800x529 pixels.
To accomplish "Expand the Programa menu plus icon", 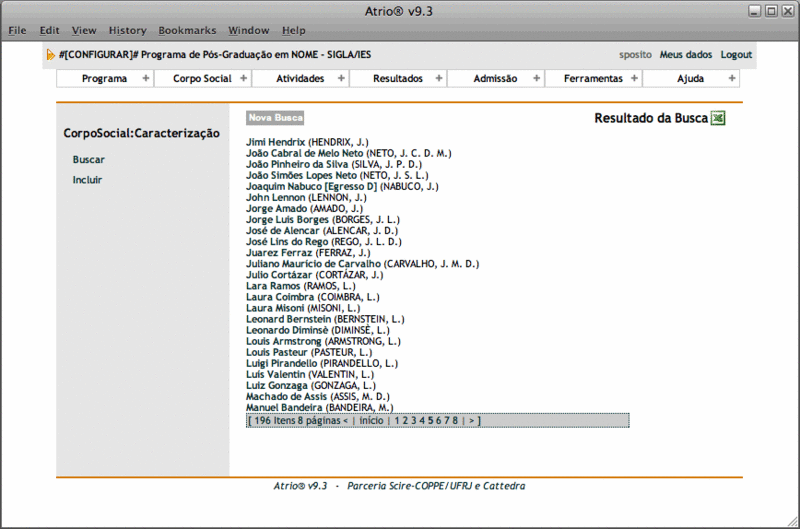I will click(x=146, y=78).
